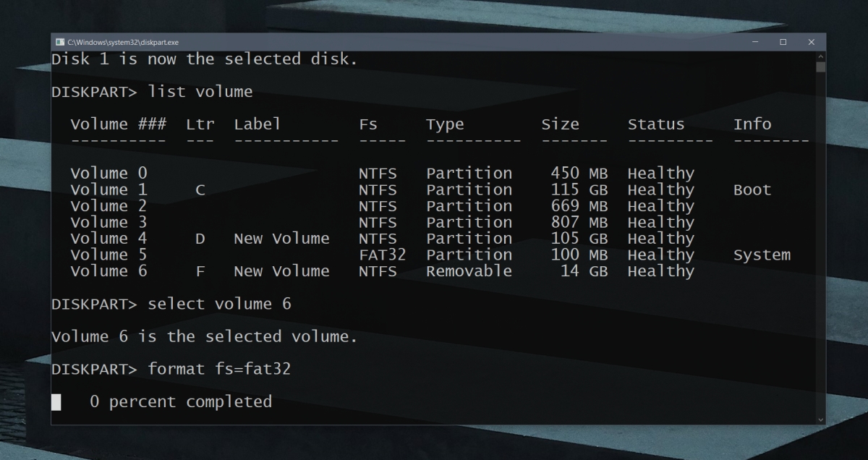Click the blinking block cursor
868x460 pixels.
[x=56, y=402]
